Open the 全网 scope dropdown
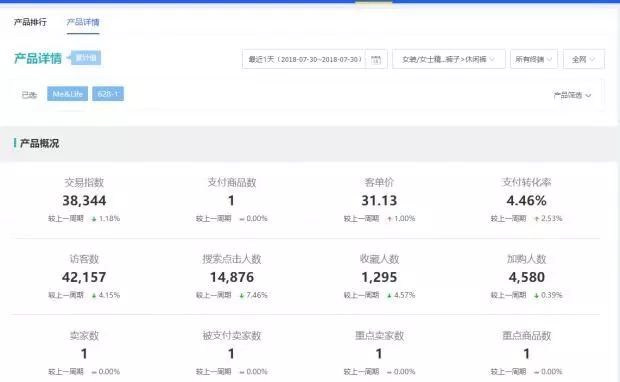Image resolution: width=620 pixels, height=382 pixels. pyautogui.click(x=584, y=59)
